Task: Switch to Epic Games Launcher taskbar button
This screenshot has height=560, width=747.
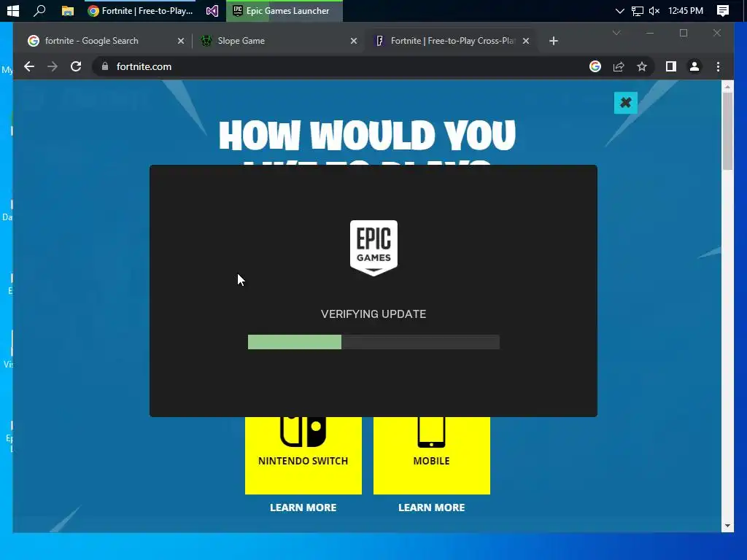Action: click(285, 10)
